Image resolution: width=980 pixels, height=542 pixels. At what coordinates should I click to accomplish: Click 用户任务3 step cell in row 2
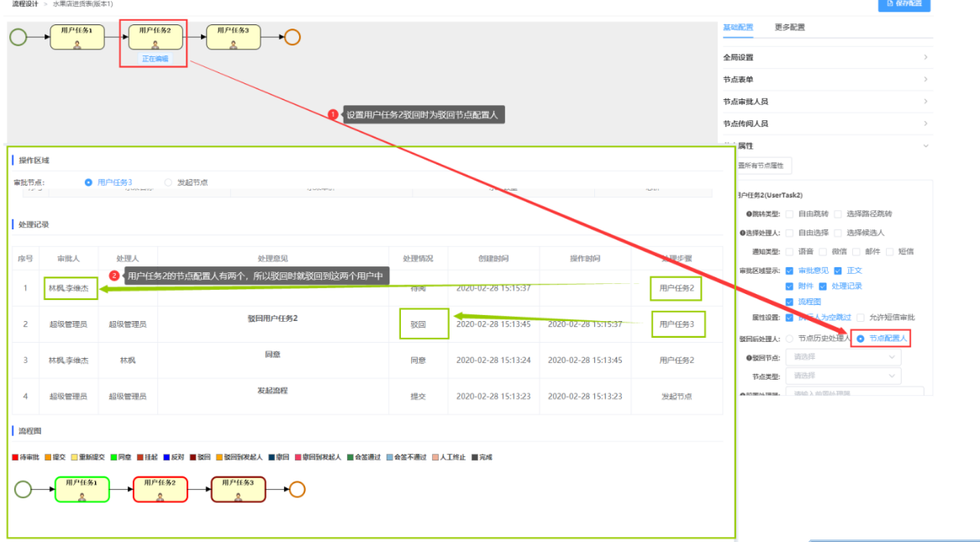[x=677, y=324]
